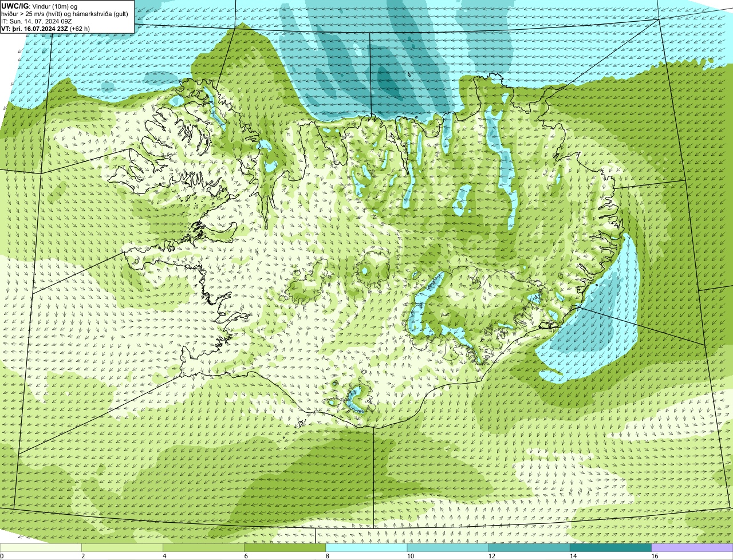Click the 4–6 m/s green legend swatch

204,547
